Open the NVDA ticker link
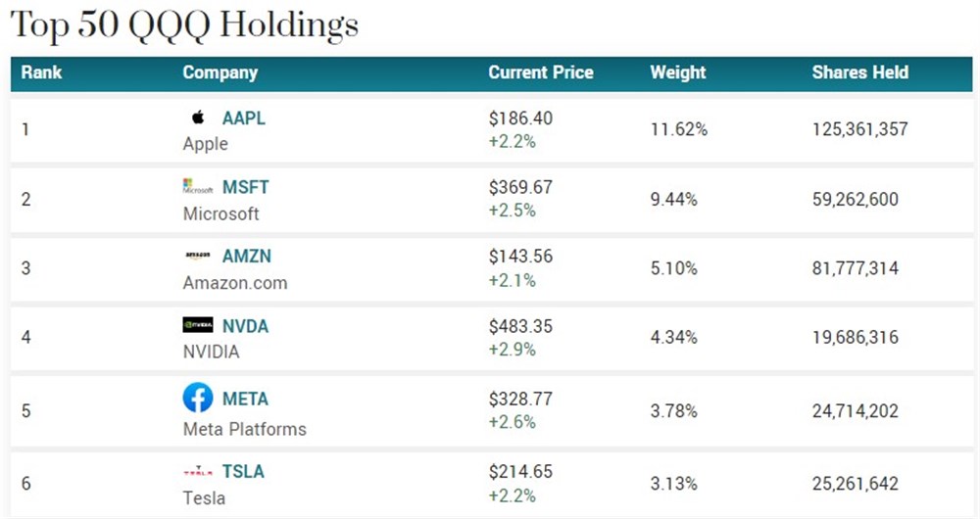This screenshot has width=980, height=519. (245, 326)
